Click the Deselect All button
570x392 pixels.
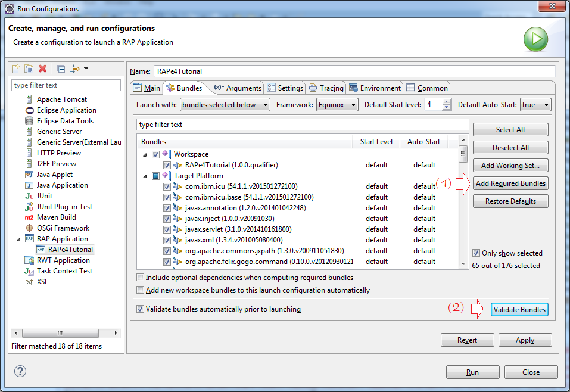pyautogui.click(x=510, y=148)
